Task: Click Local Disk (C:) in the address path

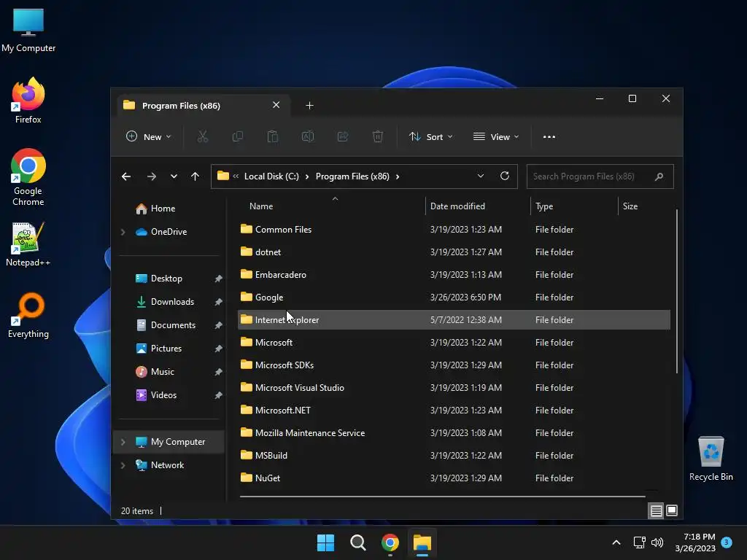Action: [x=271, y=176]
